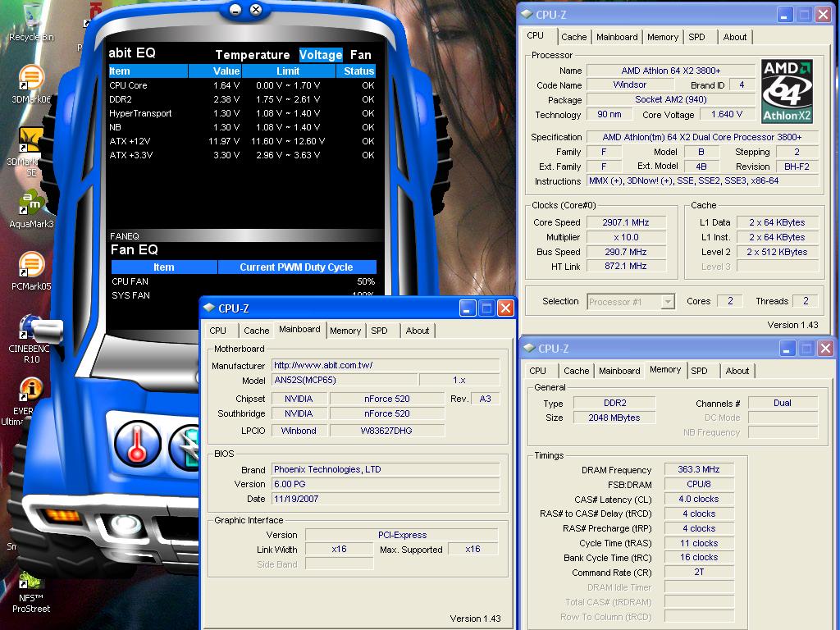840x630 pixels.
Task: Open the CINEBENCH R10 desktop shortcut
Action: point(31,339)
